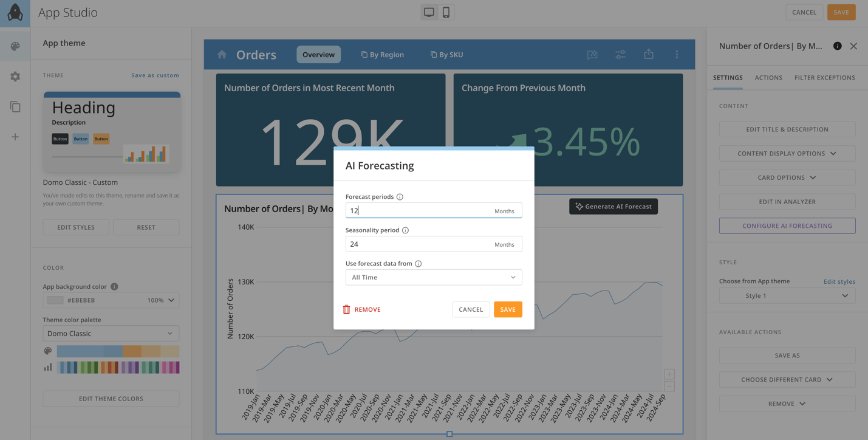Click the top-right orange Save button
Viewport: 868px width, 440px height.
pos(841,12)
